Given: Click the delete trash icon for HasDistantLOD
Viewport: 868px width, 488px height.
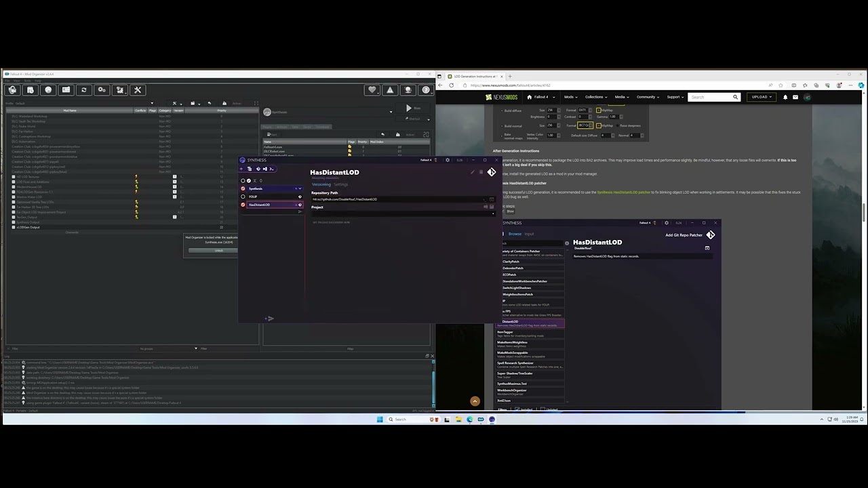Looking at the screenshot, I should [481, 172].
